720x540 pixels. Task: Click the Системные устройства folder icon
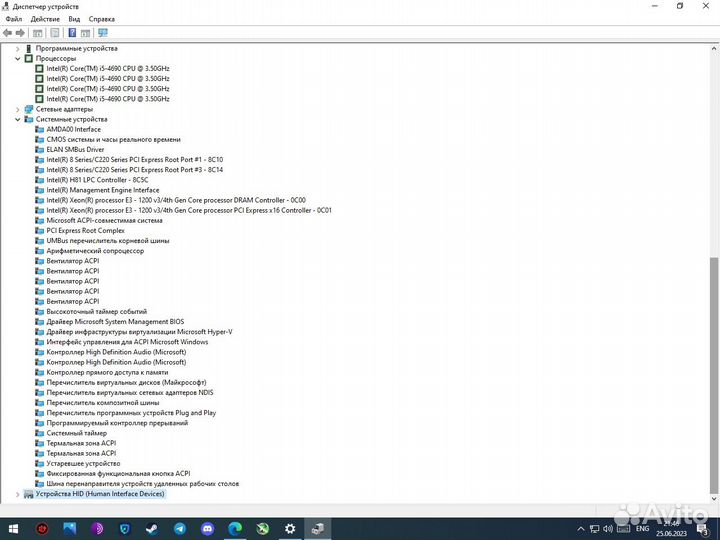[x=29, y=119]
